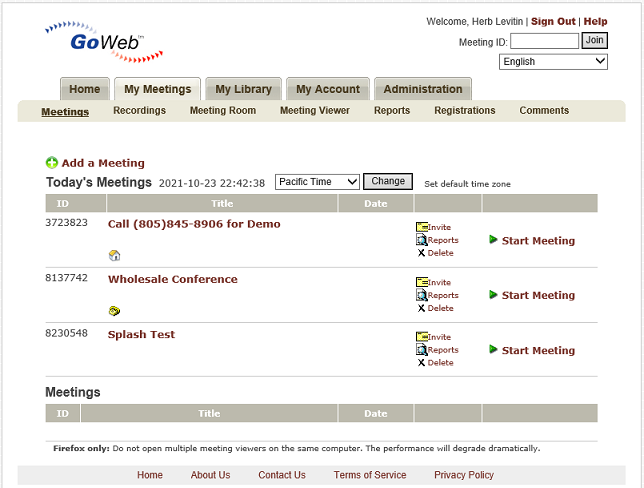The height and width of the screenshot is (488, 644).
Task: Click the Meeting ID input field
Action: click(544, 41)
